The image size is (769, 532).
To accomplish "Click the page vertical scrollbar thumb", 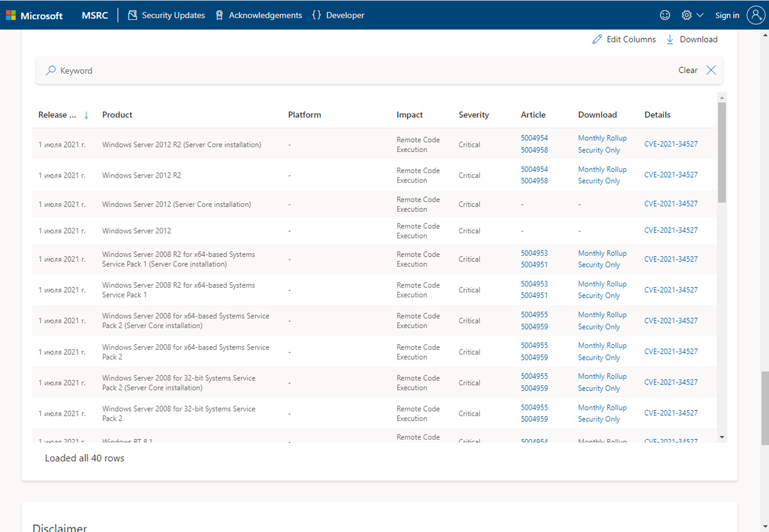I will coord(765,408).
